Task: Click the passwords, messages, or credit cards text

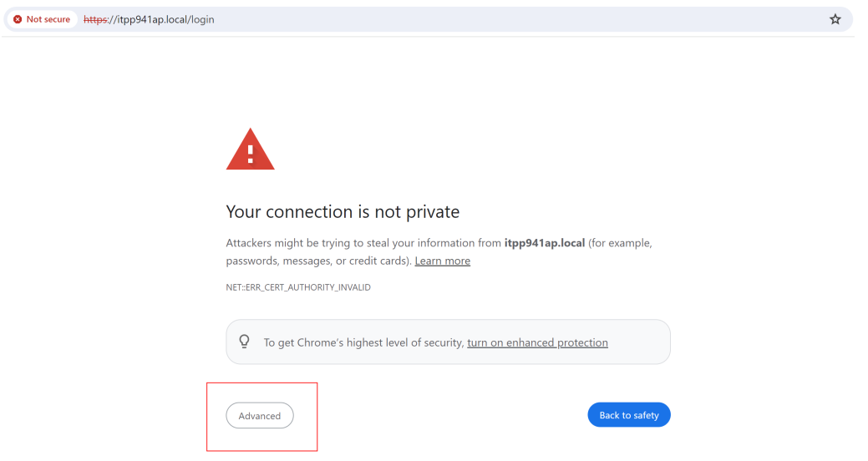Action: (320, 261)
